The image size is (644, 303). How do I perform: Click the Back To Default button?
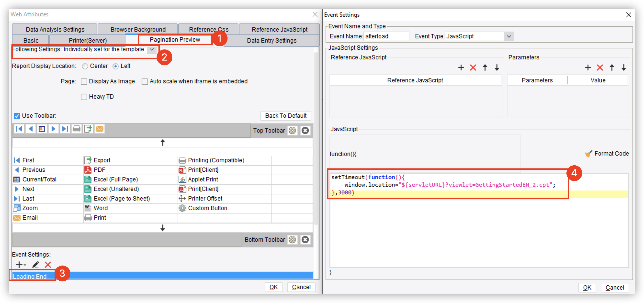pyautogui.click(x=286, y=116)
